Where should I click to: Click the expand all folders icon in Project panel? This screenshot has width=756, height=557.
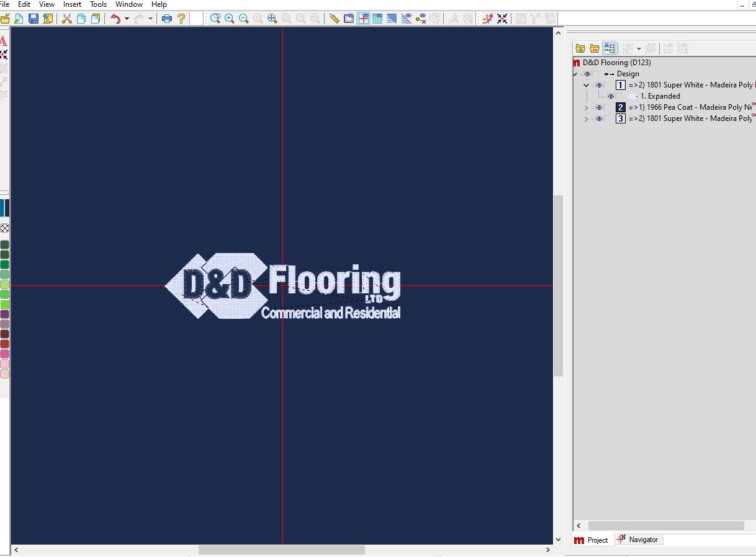click(x=580, y=48)
